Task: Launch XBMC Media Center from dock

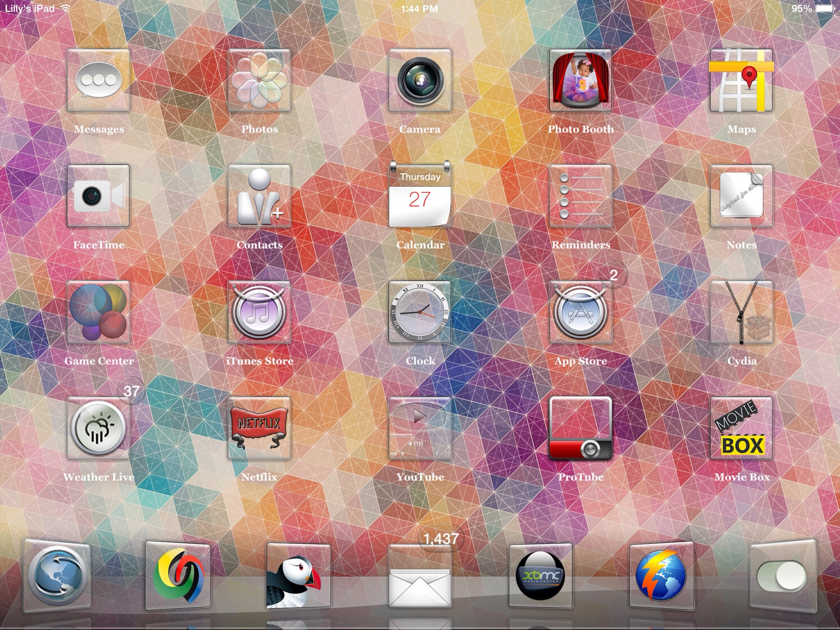Action: click(x=541, y=576)
